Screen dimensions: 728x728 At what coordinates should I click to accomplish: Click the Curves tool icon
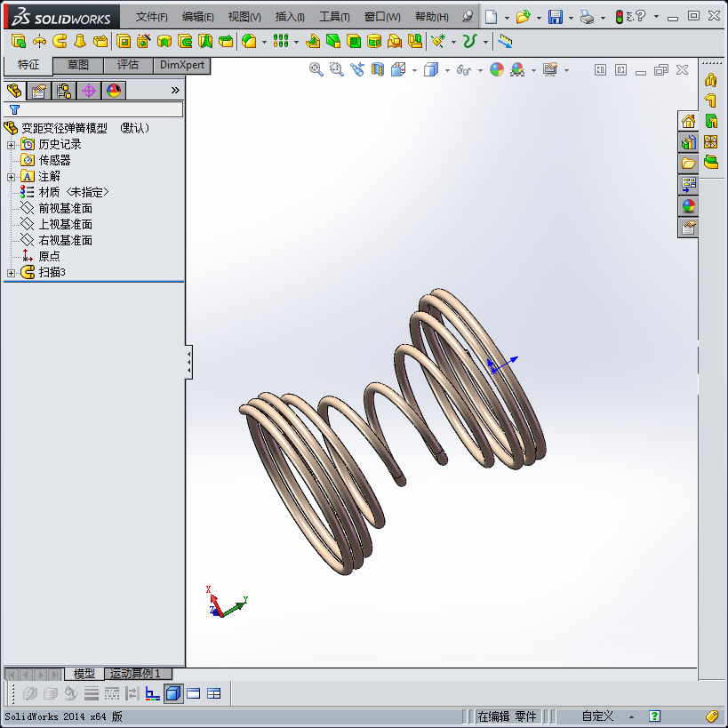pyautogui.click(x=470, y=41)
